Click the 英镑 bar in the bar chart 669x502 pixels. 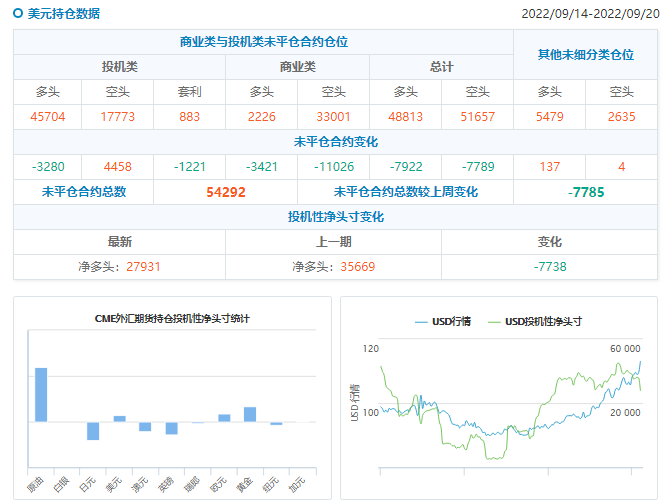[171, 427]
